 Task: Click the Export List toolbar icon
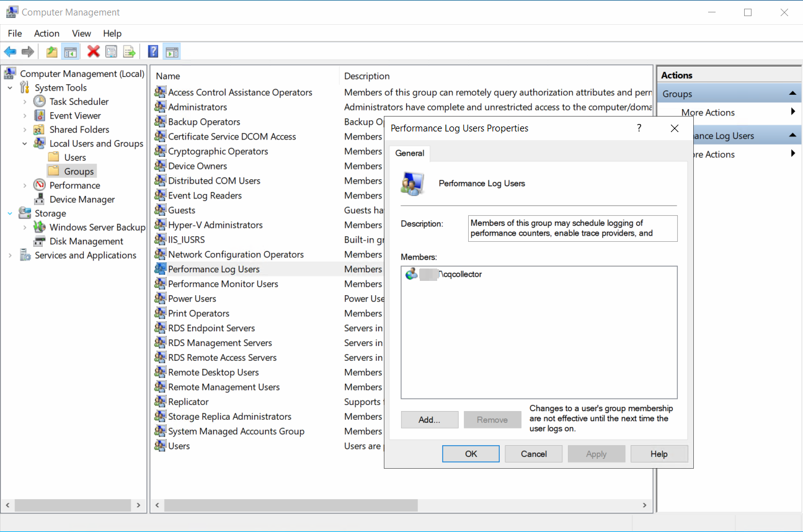129,51
